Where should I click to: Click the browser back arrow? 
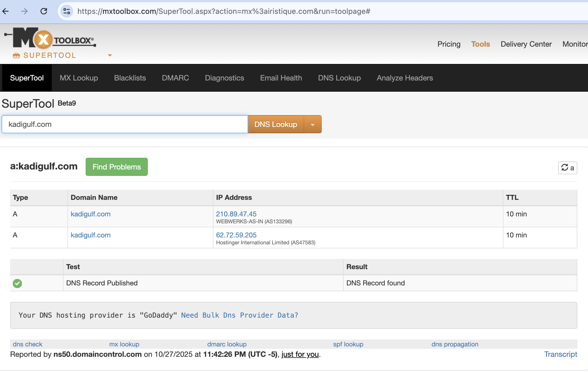click(x=6, y=11)
